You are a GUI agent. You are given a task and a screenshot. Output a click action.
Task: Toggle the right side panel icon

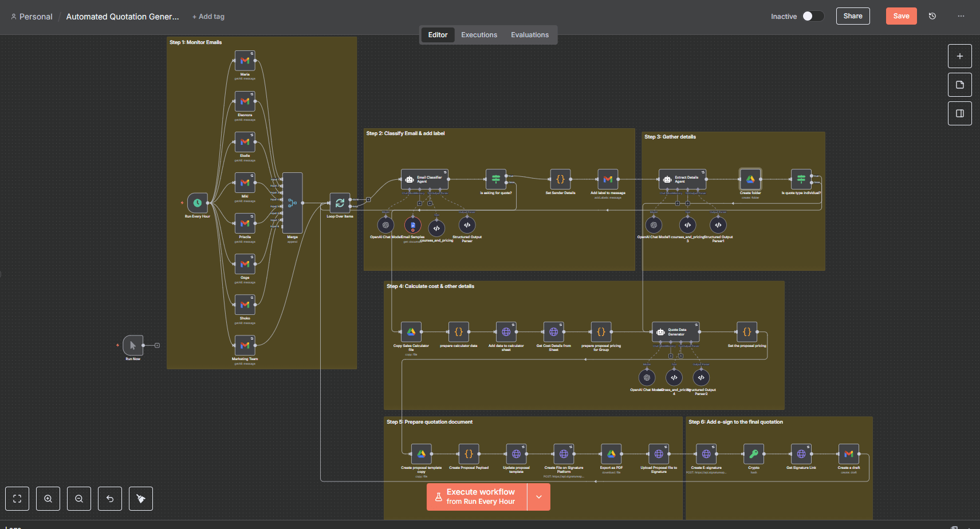click(960, 113)
